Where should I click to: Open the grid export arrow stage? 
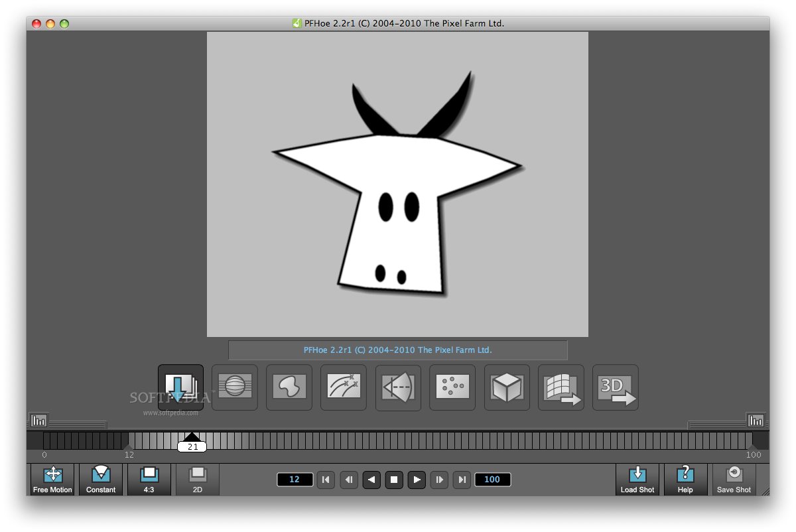(x=561, y=387)
